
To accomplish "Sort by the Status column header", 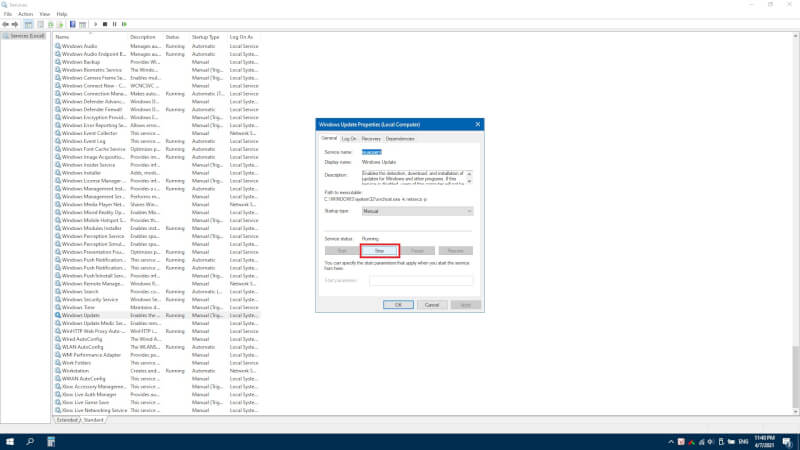I will [176, 37].
